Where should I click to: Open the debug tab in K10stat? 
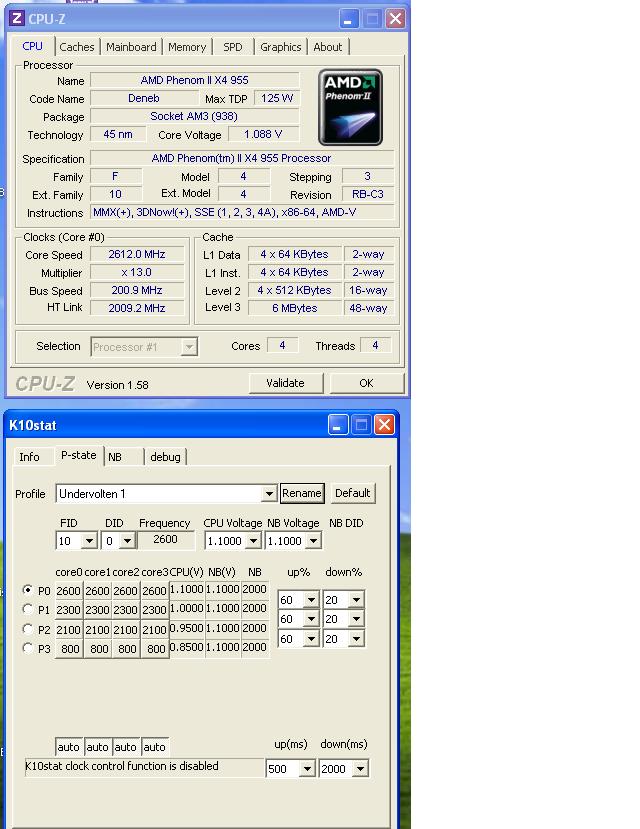[x=165, y=457]
